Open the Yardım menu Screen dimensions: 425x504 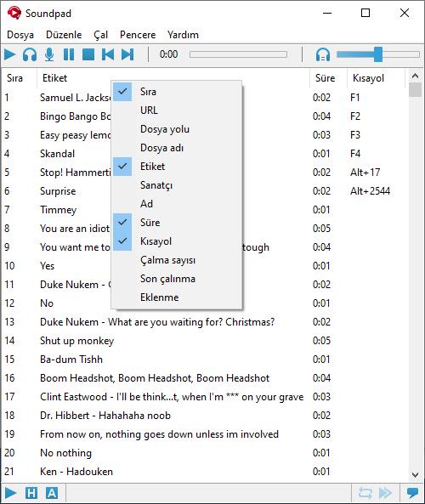(x=183, y=35)
